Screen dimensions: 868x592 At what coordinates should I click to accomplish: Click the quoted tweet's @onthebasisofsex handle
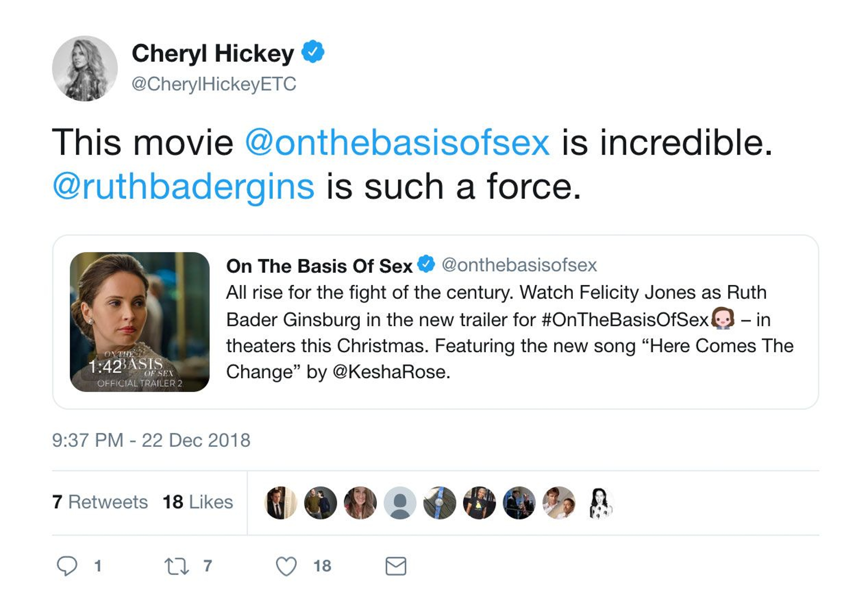click(x=519, y=265)
